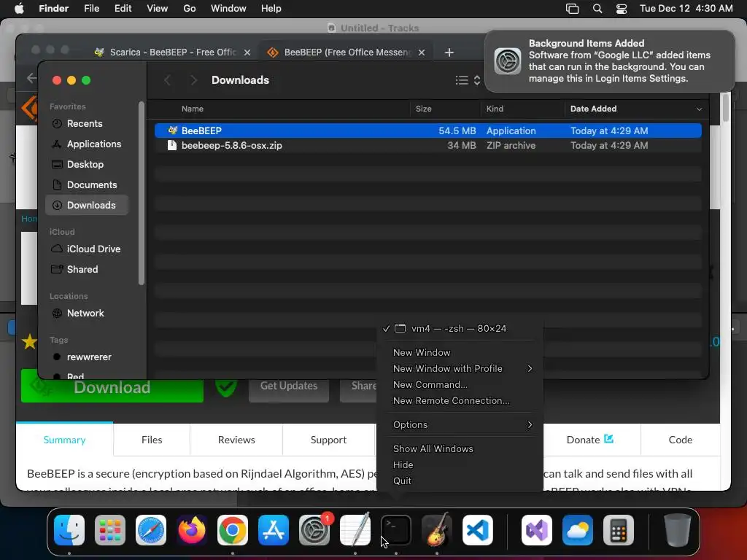Open Visual Studio purple dock icon
Image resolution: width=747 pixels, height=560 pixels.
coord(537,530)
